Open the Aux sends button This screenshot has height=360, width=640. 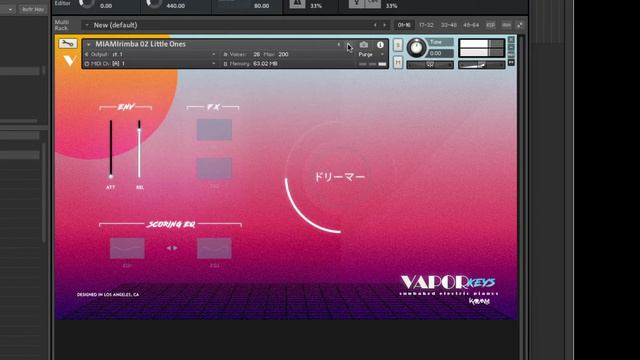pos(511,55)
